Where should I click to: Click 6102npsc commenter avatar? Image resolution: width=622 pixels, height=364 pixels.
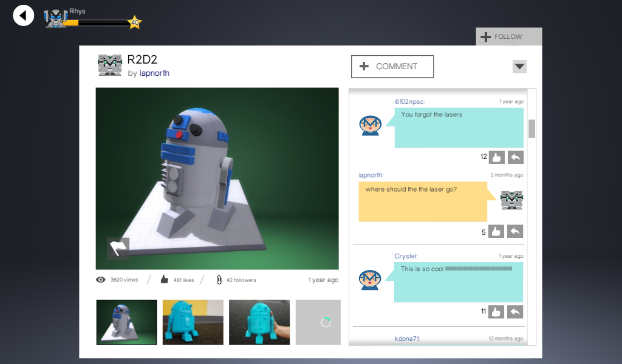pos(370,126)
